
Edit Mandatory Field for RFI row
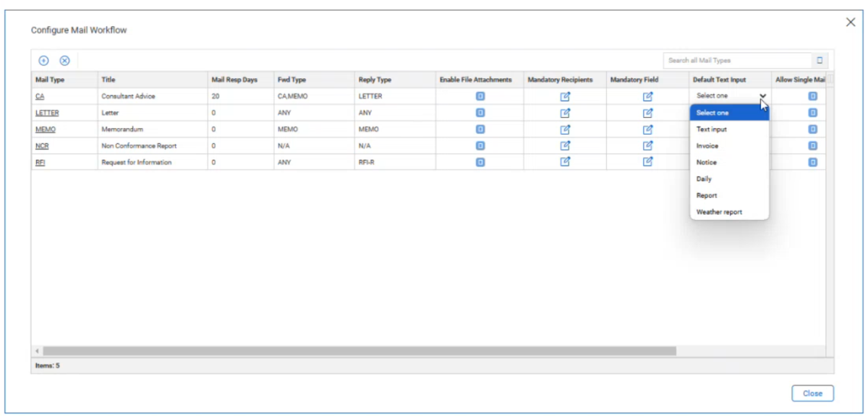coord(648,162)
